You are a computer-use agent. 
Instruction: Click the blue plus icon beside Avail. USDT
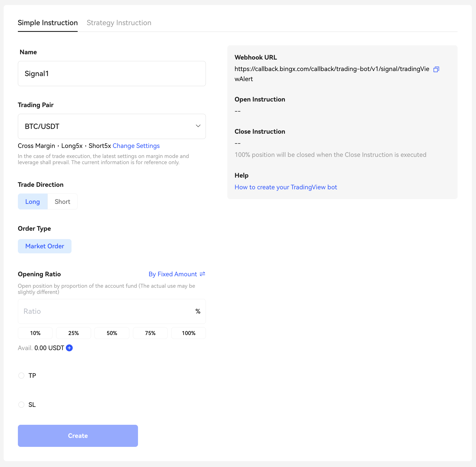[x=69, y=348]
